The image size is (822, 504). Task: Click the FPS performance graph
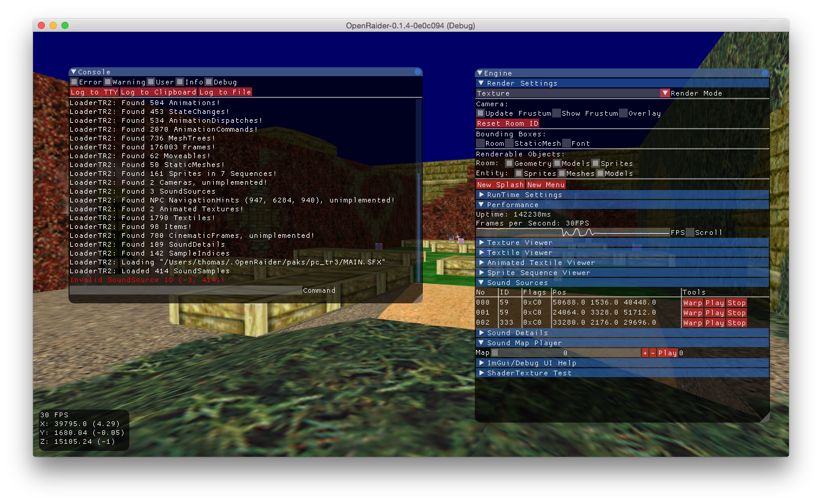click(x=573, y=233)
